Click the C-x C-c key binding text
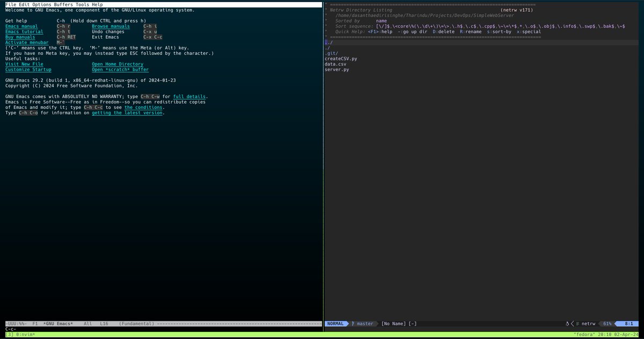The width and height of the screenshot is (644, 339). point(153,37)
